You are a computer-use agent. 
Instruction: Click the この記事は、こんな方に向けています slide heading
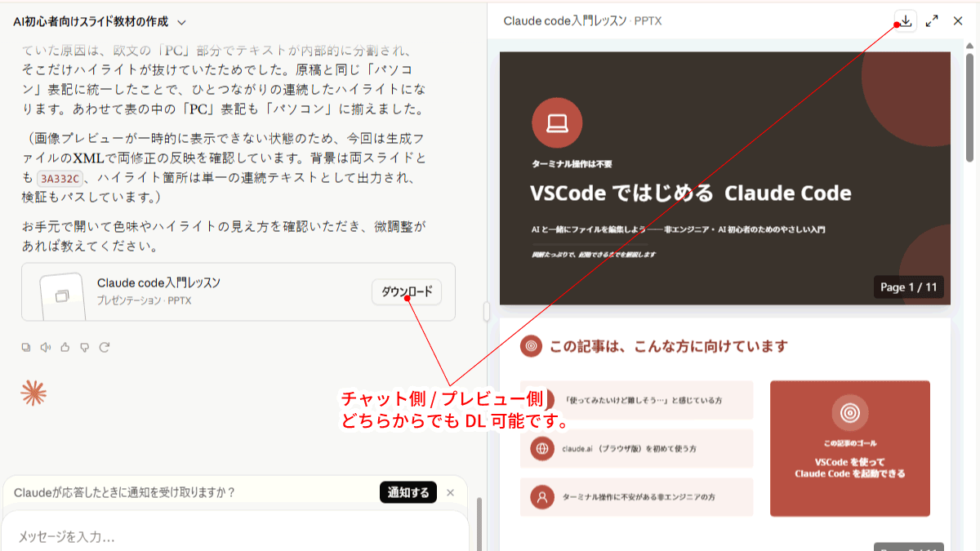pyautogui.click(x=669, y=346)
